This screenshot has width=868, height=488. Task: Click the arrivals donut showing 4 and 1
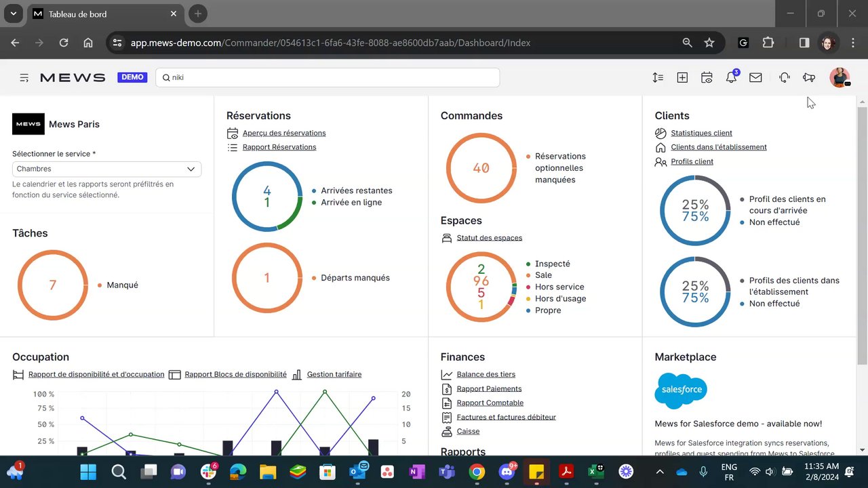point(267,197)
